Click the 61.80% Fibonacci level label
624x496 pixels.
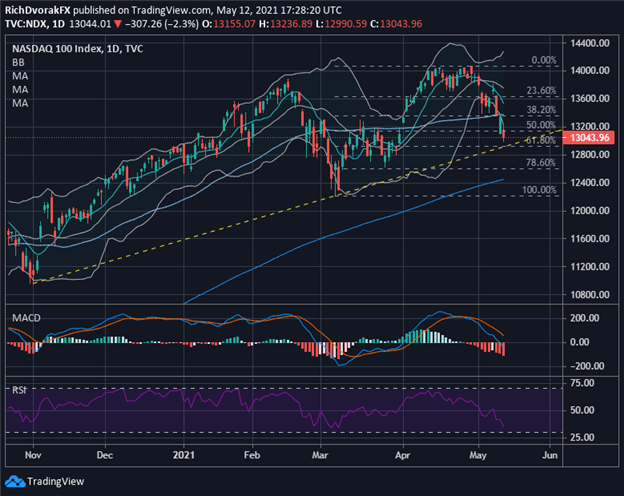coord(541,140)
